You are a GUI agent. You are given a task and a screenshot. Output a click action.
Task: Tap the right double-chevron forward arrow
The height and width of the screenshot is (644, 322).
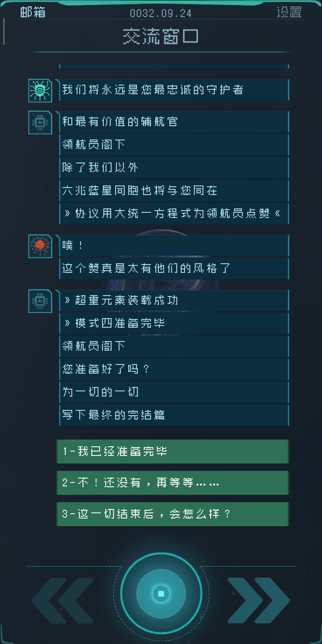click(259, 600)
